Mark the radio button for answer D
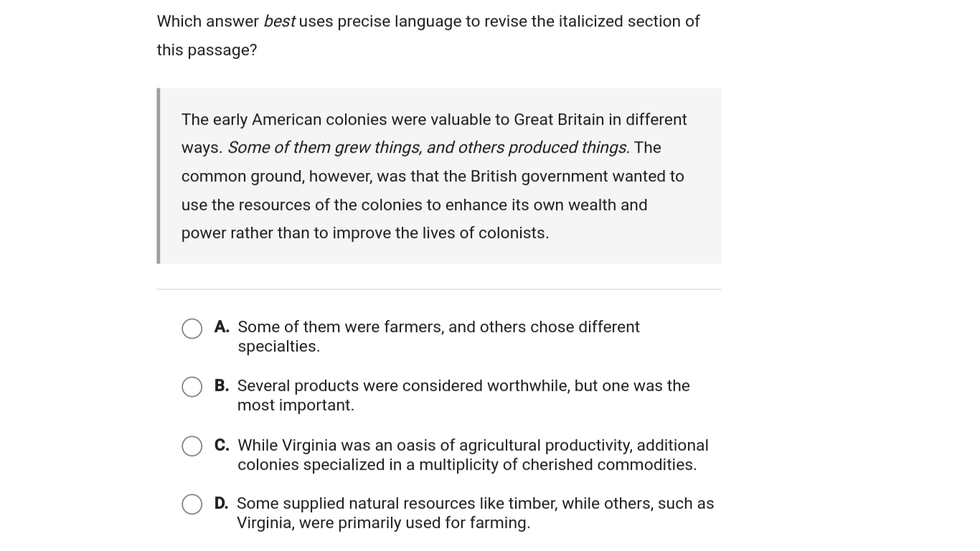The image size is (980, 551). pos(192,504)
